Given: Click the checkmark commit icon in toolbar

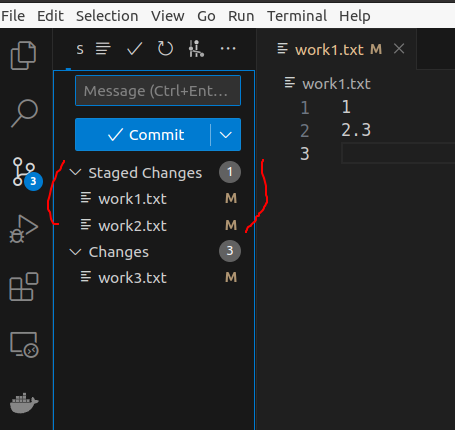Looking at the screenshot, I should tap(135, 49).
